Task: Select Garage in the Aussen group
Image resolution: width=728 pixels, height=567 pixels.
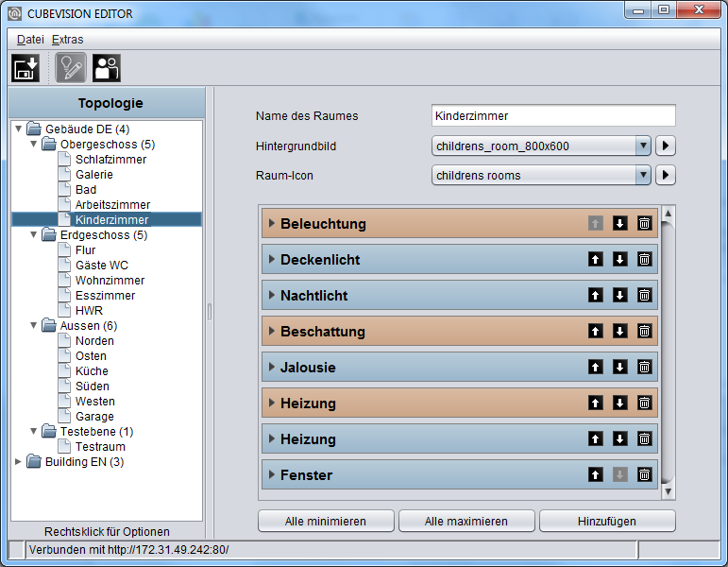Action: [94, 417]
